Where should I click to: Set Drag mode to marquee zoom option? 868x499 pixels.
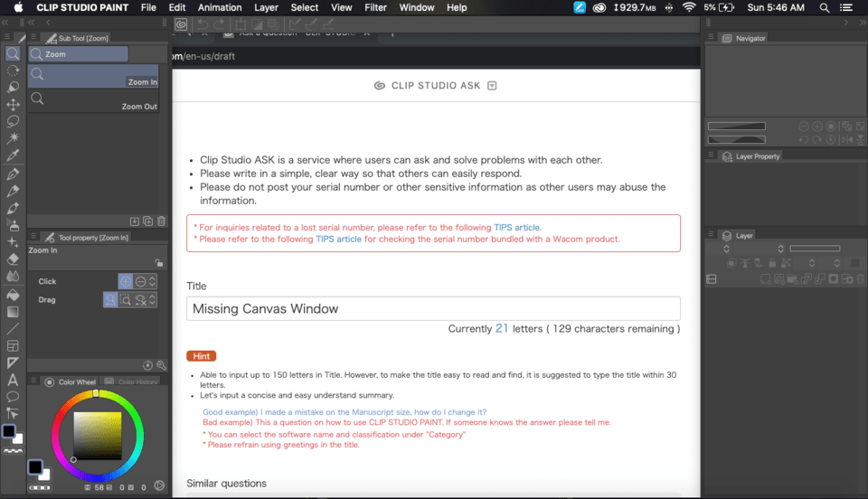pos(126,300)
